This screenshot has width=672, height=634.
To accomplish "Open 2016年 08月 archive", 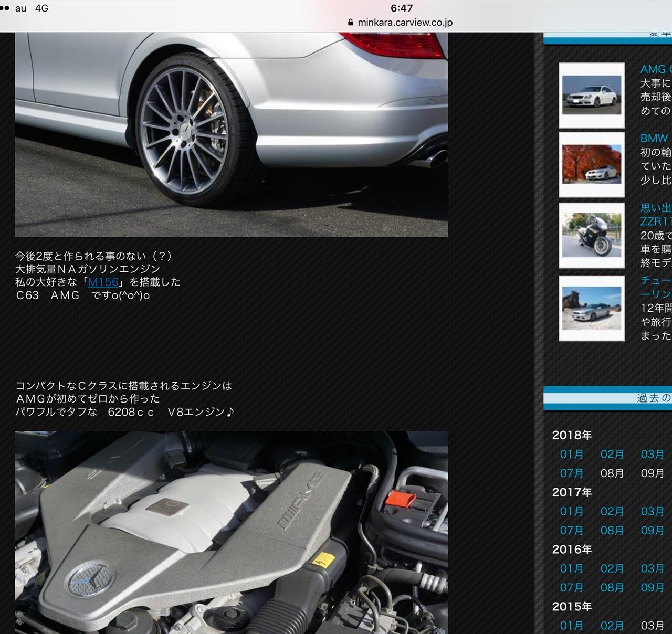I will pyautogui.click(x=612, y=588).
